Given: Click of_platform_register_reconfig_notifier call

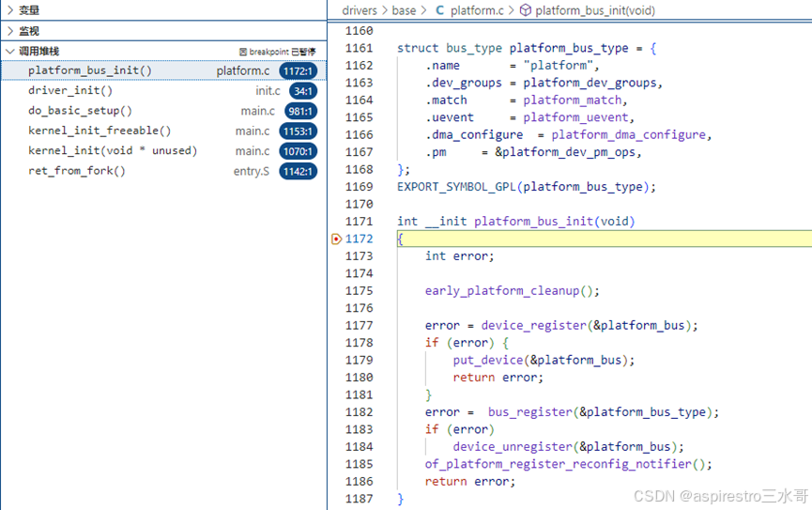Looking at the screenshot, I should pos(559,464).
